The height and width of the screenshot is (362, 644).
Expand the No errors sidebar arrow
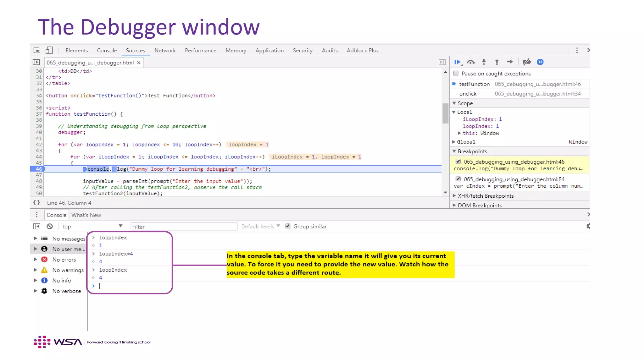pos(36,260)
